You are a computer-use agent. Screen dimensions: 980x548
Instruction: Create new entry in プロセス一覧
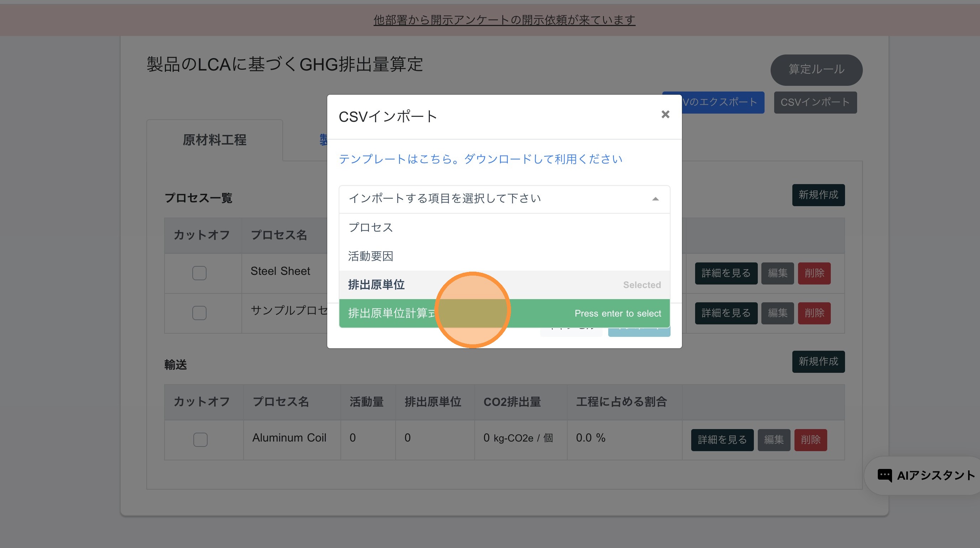pyautogui.click(x=818, y=195)
